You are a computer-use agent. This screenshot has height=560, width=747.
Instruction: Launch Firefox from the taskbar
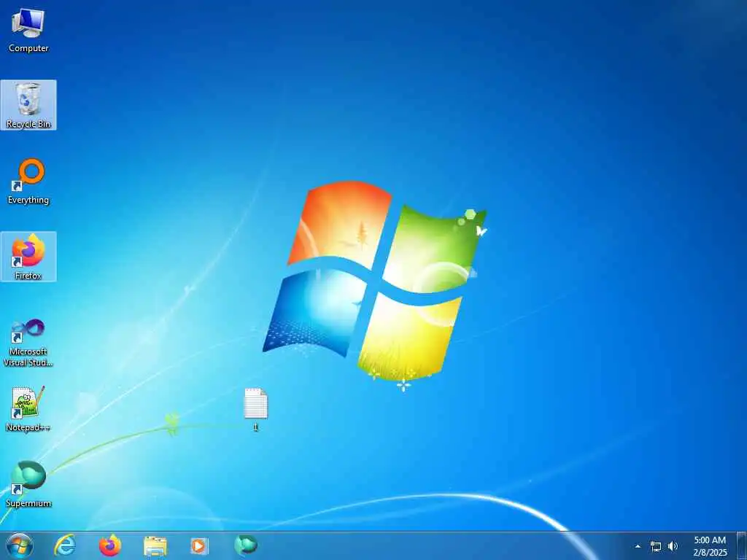pos(110,545)
